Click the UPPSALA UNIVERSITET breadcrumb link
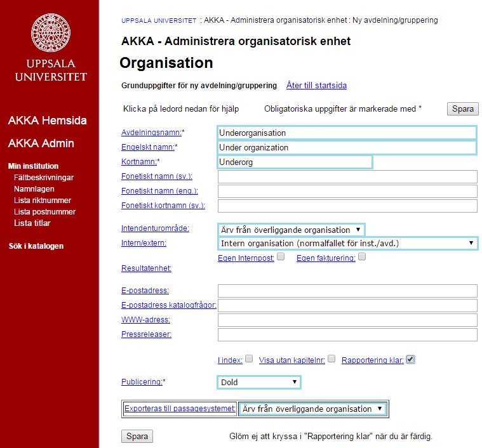This screenshot has height=448, width=482. (159, 20)
